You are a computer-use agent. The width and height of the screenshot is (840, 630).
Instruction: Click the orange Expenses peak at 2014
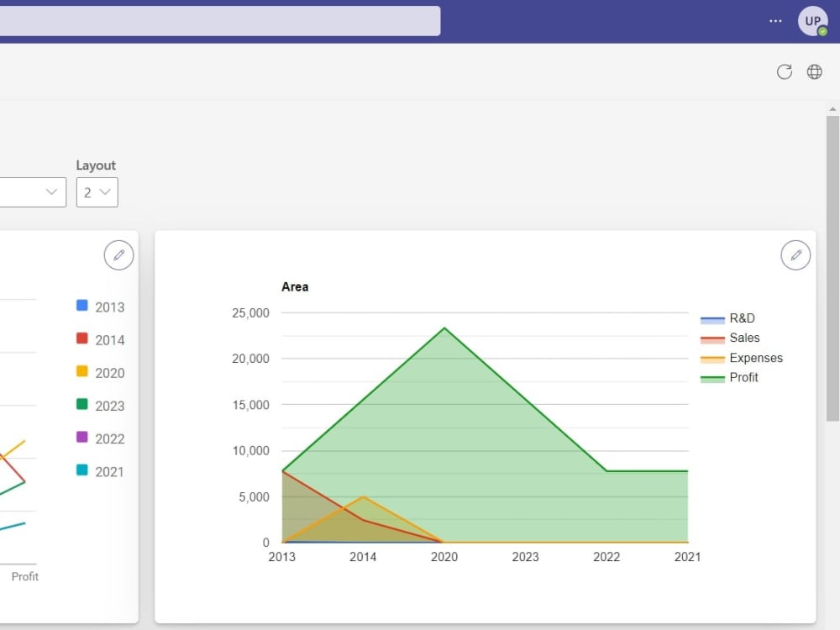tap(363, 496)
